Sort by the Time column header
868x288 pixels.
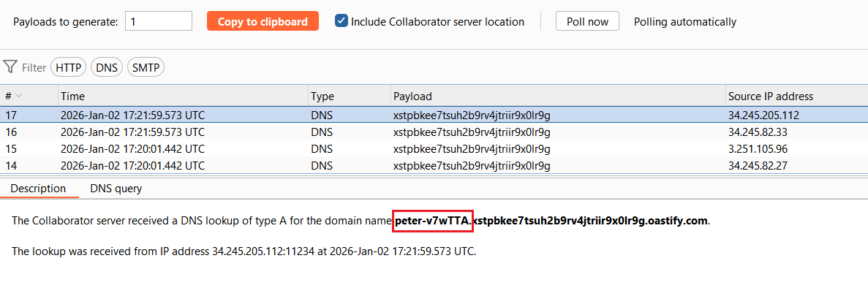coord(183,96)
